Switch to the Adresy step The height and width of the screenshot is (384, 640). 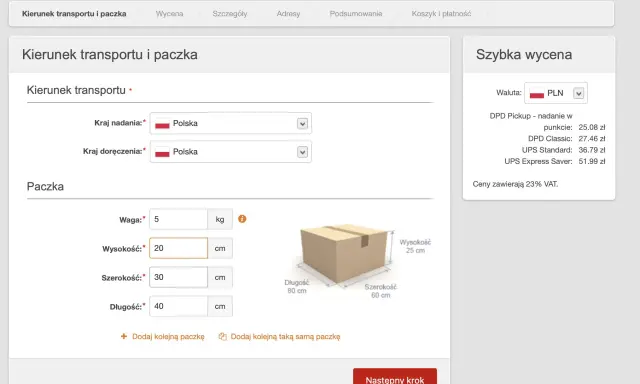[288, 14]
